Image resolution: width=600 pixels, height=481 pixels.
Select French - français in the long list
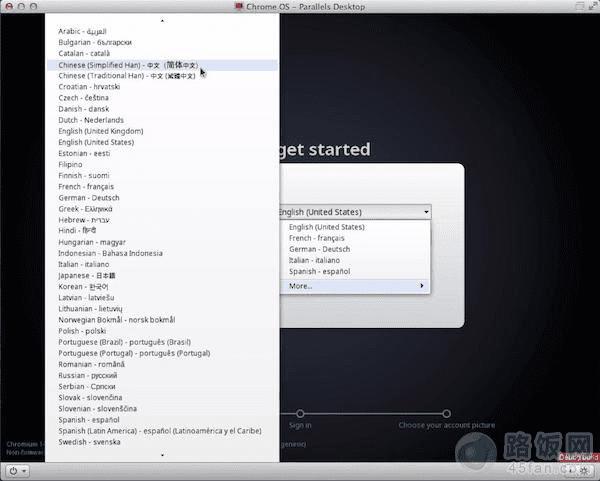[162, 187]
